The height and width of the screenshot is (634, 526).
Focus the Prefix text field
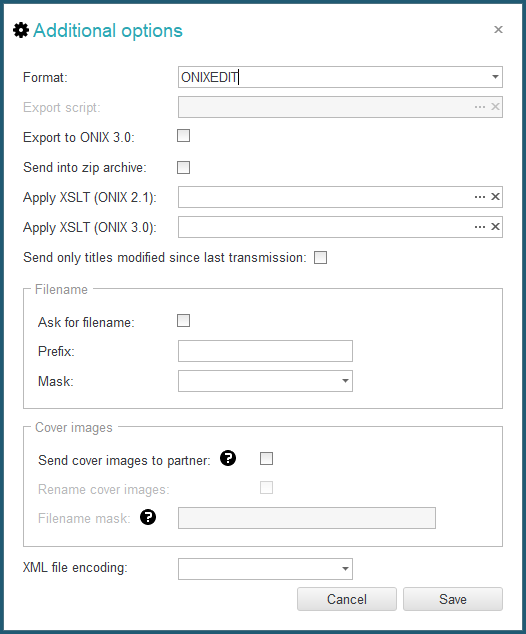click(265, 351)
